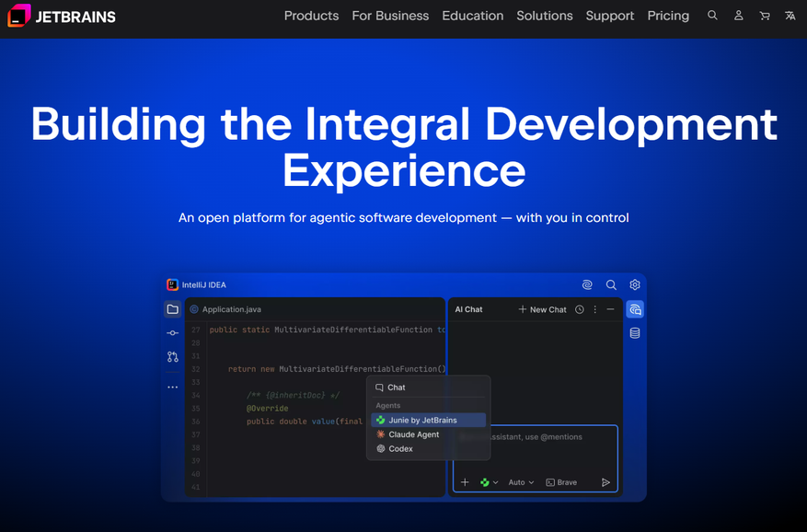The width and height of the screenshot is (807, 532).
Task: Click the "IntelliJ IDEA" title text
Action: pos(203,284)
